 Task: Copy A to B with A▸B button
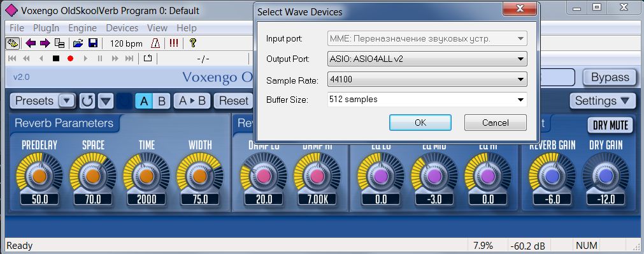192,101
